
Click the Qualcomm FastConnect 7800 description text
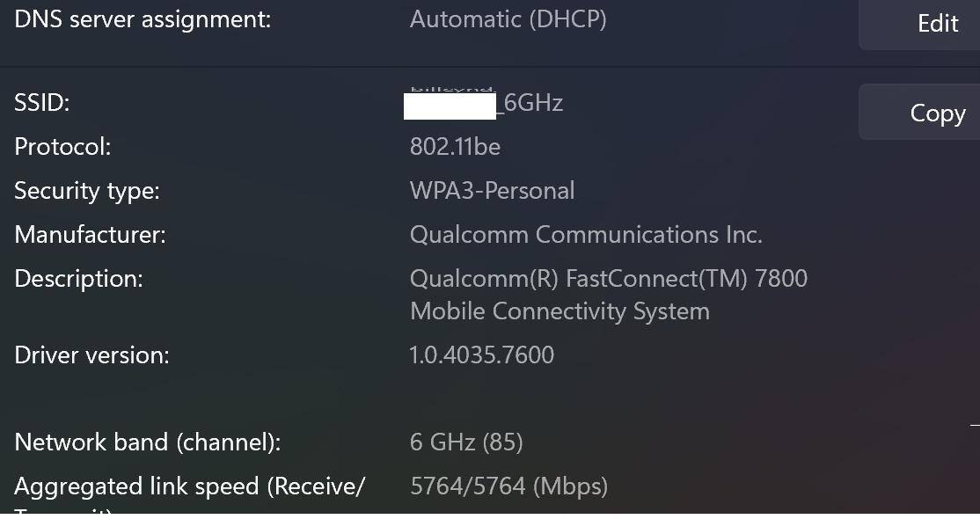coord(608,295)
